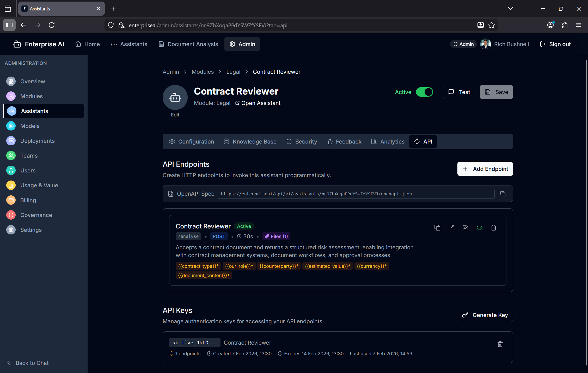Edit the Contract Reviewer endpoint
Viewport: 588px width, 373px height.
[466, 228]
